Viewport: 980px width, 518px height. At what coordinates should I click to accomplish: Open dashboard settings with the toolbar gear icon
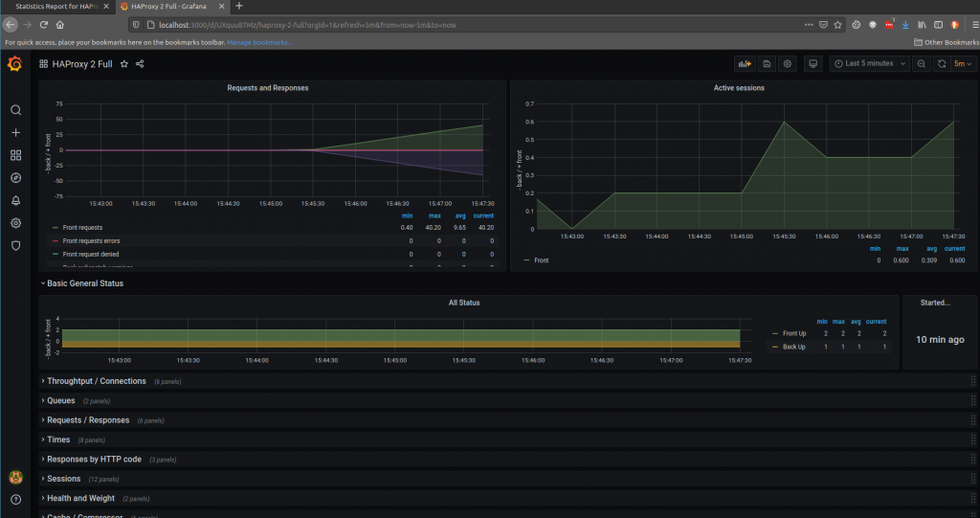(788, 64)
